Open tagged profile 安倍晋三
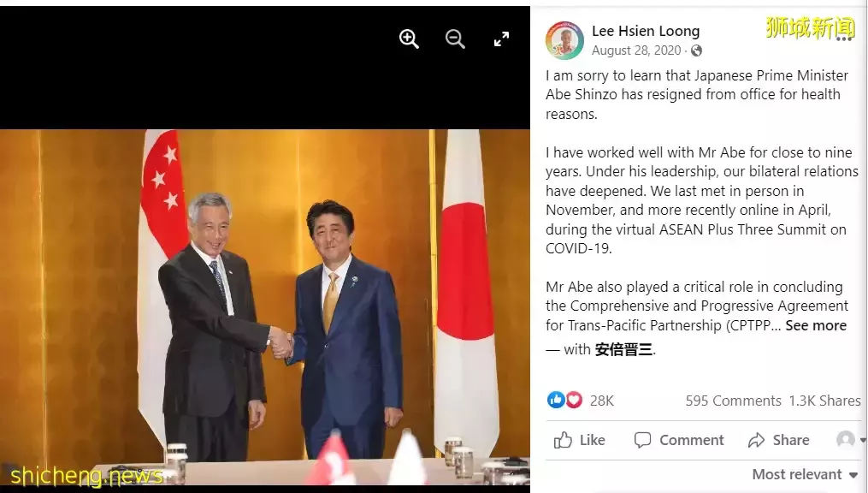This screenshot has height=493, width=868. [624, 349]
